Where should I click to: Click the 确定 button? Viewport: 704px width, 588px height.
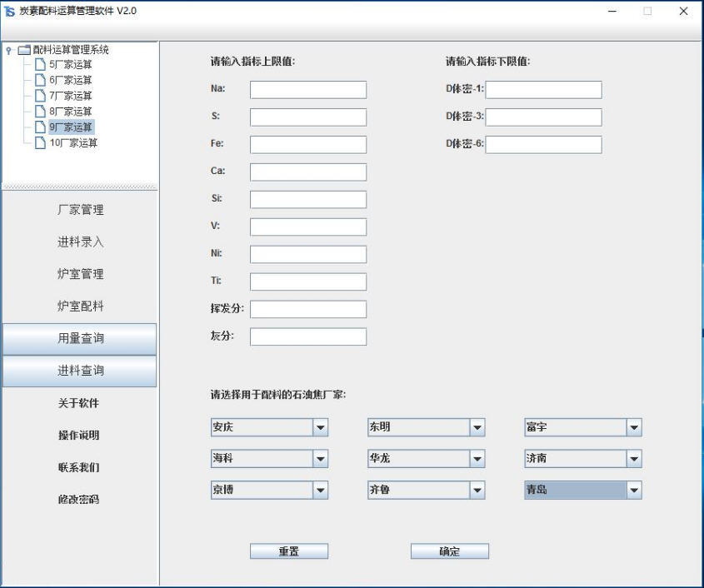449,551
